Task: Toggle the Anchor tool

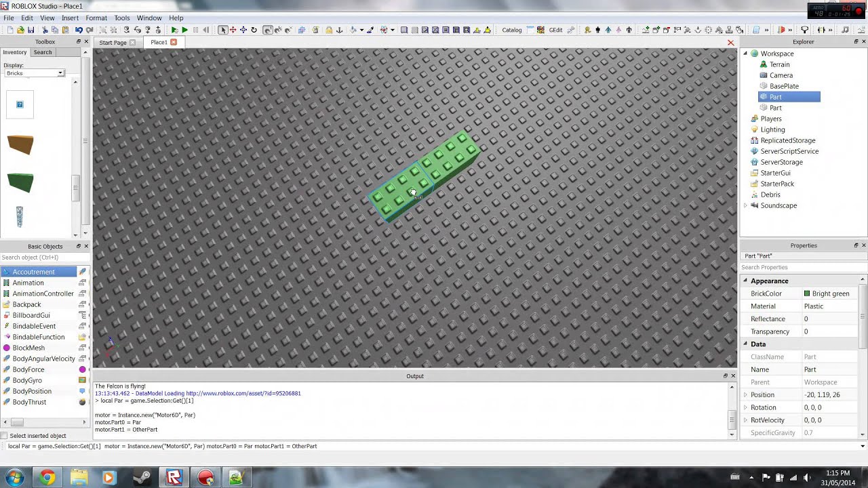Action: tap(339, 30)
